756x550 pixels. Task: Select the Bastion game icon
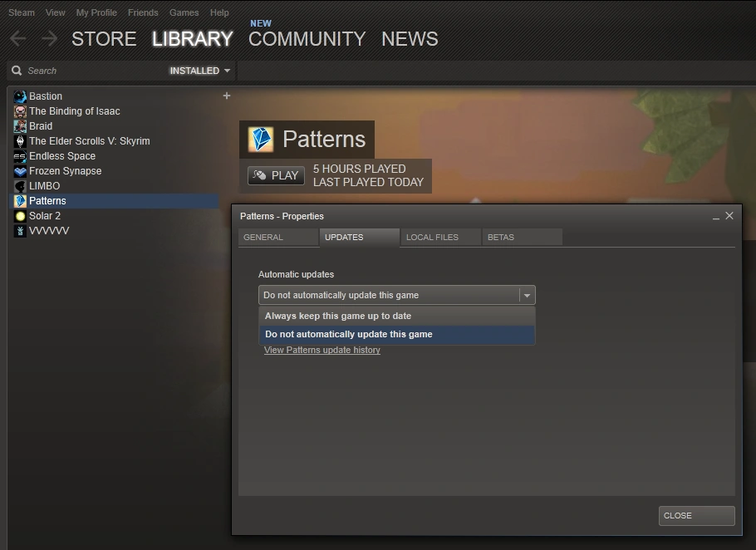click(21, 96)
